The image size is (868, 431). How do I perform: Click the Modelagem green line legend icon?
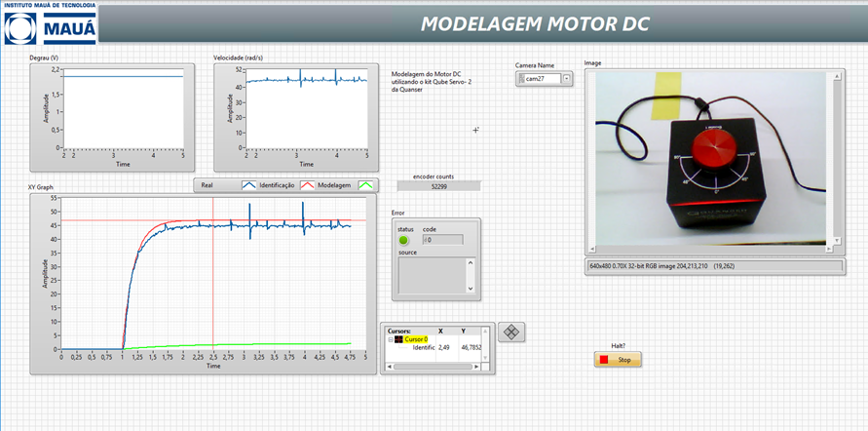tap(364, 184)
